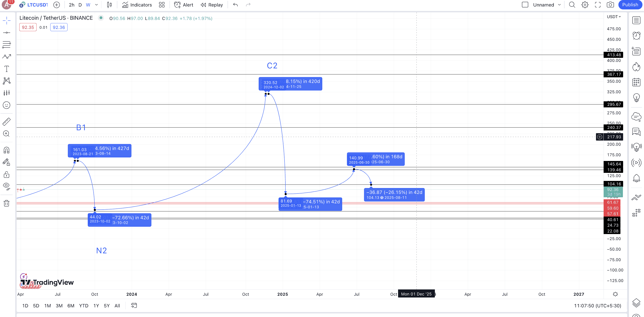Open the Alerts clock panel
Image resolution: width=644 pixels, height=317 pixels.
tap(636, 36)
